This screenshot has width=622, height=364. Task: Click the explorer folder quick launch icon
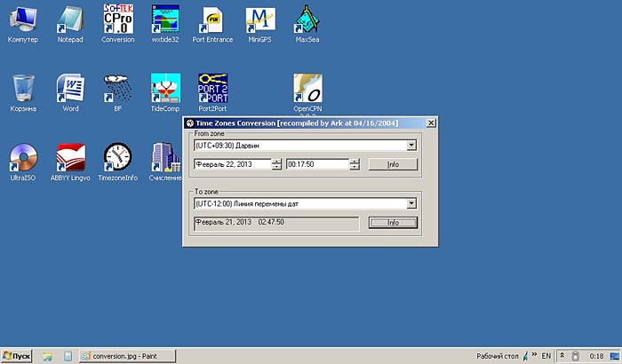(47, 356)
